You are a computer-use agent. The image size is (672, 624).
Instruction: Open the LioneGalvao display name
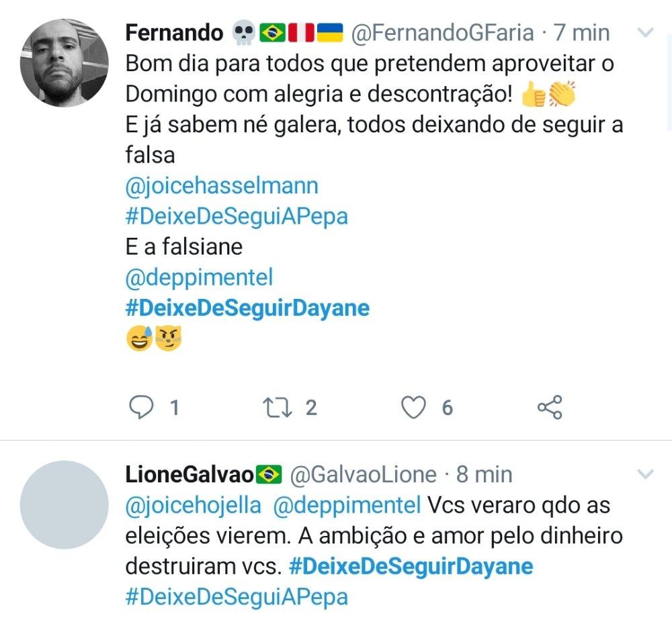point(190,475)
